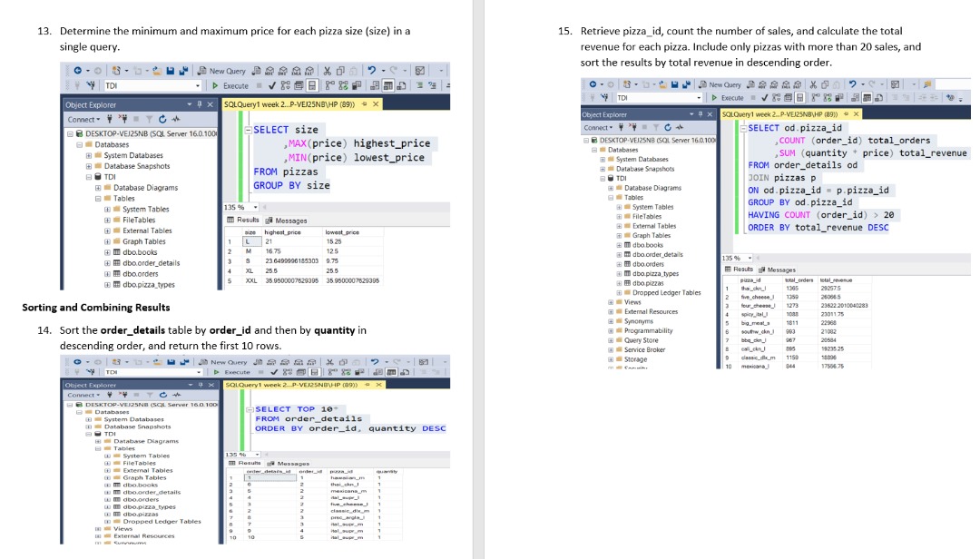
Task: Click the Object Explorer refresh icon in question 13
Action: [162, 120]
